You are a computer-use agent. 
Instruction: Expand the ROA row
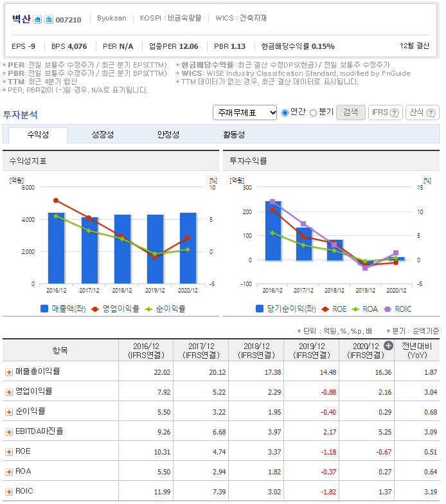pos(9,472)
